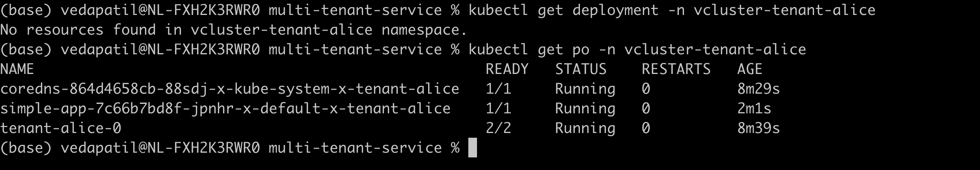Image resolution: width=980 pixels, height=170 pixels.
Task: Click the "No resources found" output line
Action: pyautogui.click(x=234, y=30)
